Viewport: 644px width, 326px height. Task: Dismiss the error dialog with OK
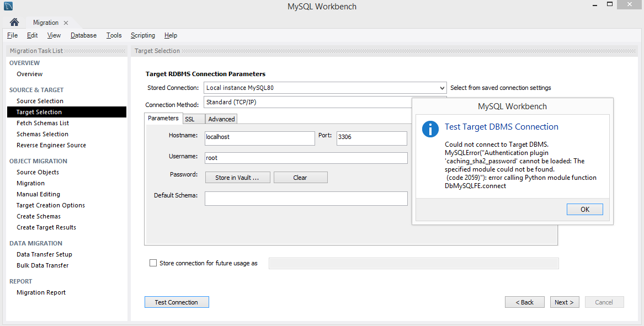coord(585,210)
